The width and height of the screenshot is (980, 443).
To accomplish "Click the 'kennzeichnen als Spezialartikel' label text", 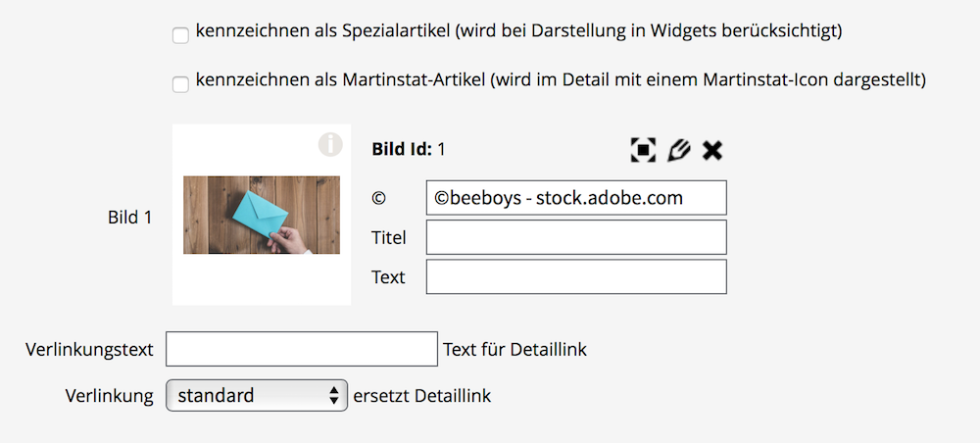I will 518,31.
